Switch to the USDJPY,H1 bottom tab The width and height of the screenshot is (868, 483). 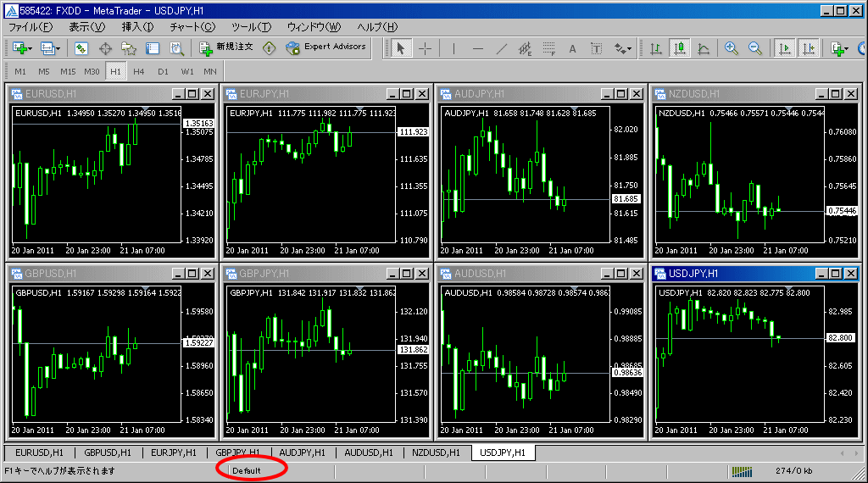(503, 452)
